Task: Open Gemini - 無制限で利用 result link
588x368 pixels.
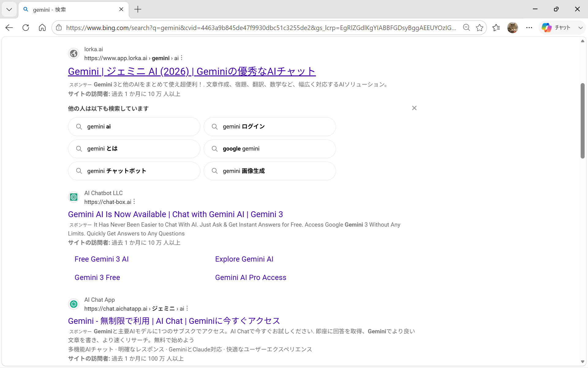Action: coord(174,321)
